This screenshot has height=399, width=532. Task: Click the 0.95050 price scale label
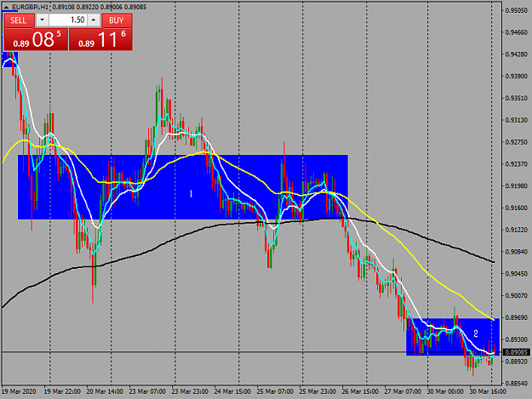click(517, 10)
